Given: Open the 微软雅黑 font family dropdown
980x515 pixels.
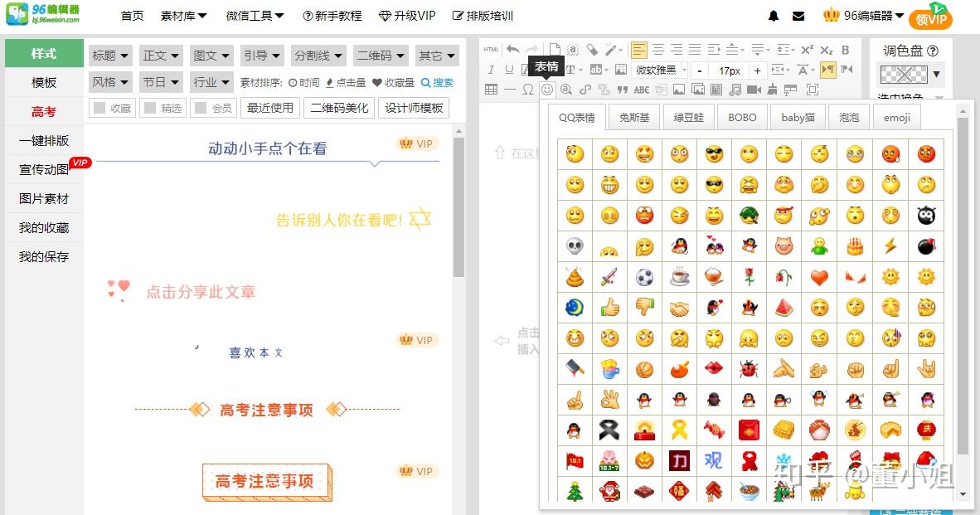Looking at the screenshot, I should [x=657, y=70].
